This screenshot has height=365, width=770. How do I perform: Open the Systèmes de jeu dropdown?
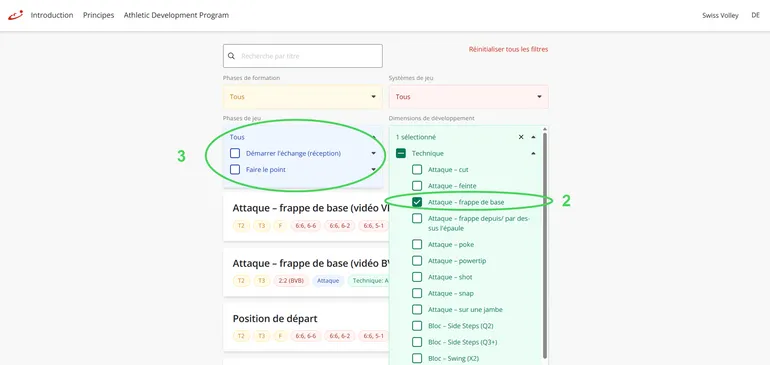468,97
